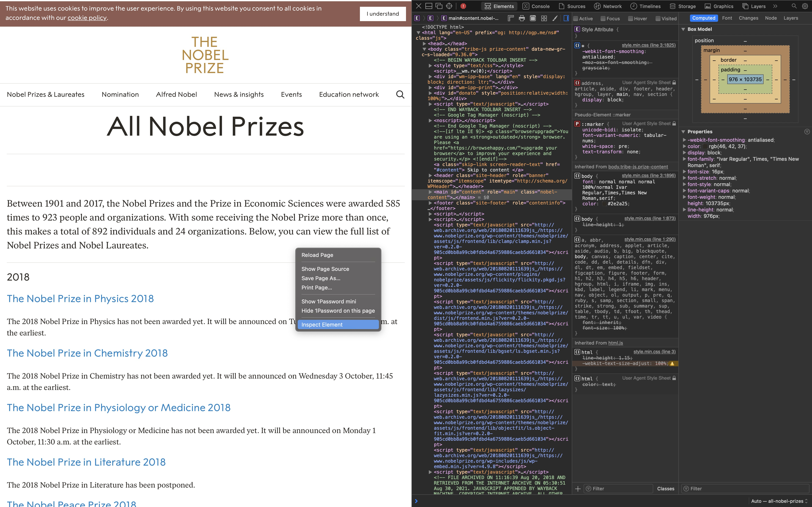Enable the Visited pseudo-class checkbox
The height and width of the screenshot is (507, 812).
coord(658,19)
